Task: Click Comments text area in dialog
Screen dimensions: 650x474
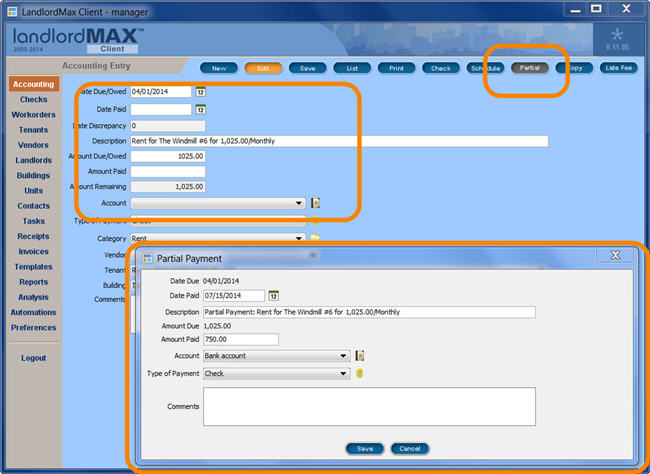Action: point(369,406)
